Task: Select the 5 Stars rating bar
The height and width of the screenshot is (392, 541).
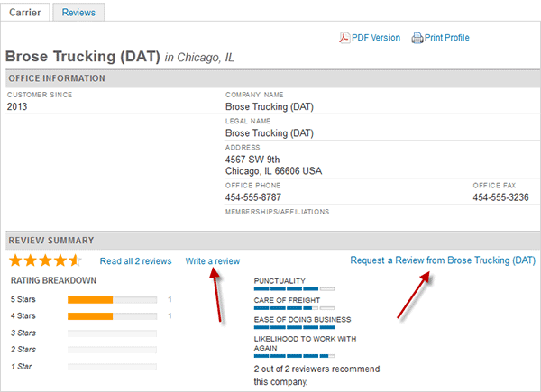Action: click(x=112, y=300)
